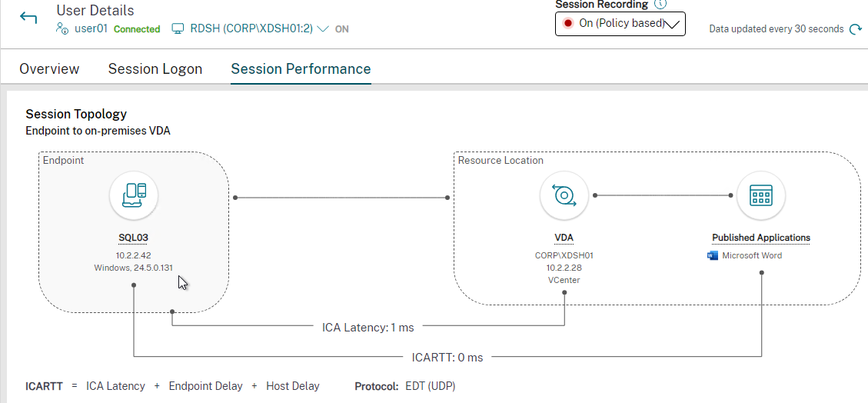Click the red recording indicator dot
Image resolution: width=868 pixels, height=403 pixels.
(x=567, y=24)
